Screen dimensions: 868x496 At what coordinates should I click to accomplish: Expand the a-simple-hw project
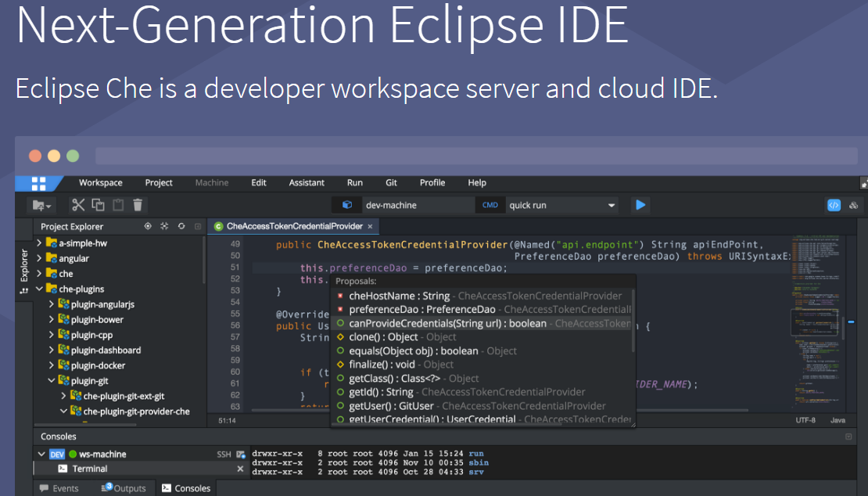coord(39,243)
